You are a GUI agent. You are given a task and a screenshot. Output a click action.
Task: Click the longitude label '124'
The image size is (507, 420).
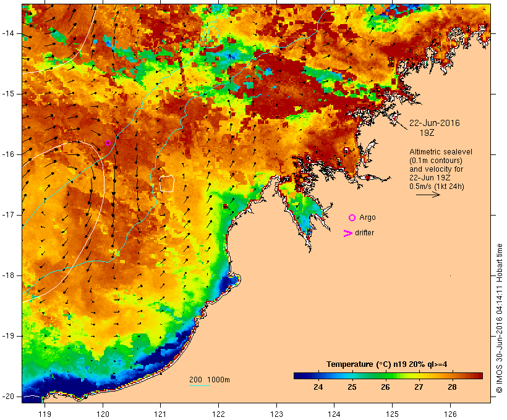click(x=334, y=414)
